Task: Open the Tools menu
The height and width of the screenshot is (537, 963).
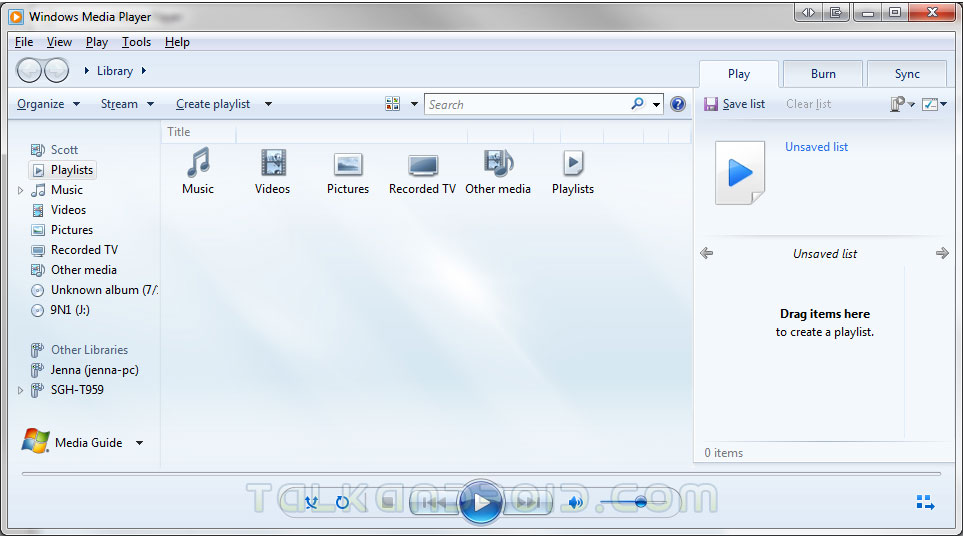Action: coord(136,42)
